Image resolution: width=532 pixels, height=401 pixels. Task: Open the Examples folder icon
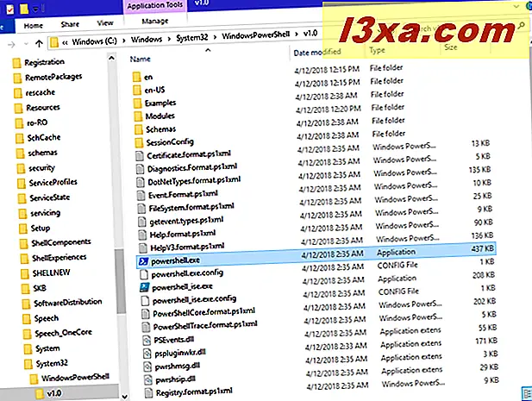pyautogui.click(x=137, y=103)
